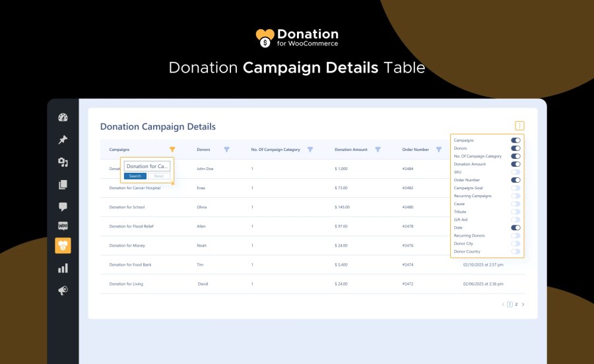Open the WooCommerce icon in sidebar

click(63, 226)
